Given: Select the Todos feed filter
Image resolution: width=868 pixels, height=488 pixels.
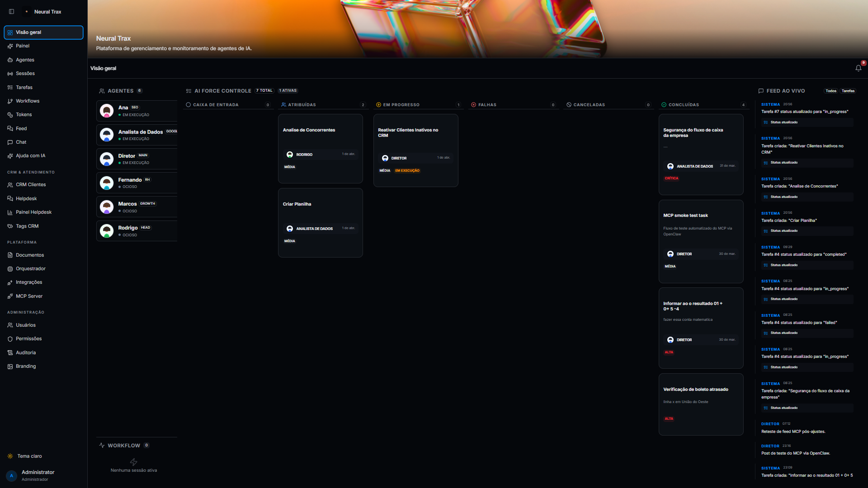Looking at the screenshot, I should pyautogui.click(x=830, y=91).
